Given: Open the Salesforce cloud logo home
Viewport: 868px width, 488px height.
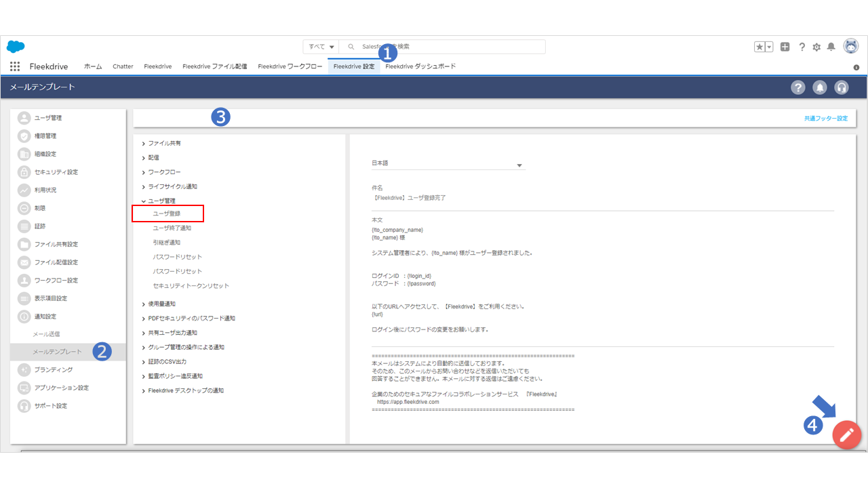Looking at the screenshot, I should click(16, 46).
